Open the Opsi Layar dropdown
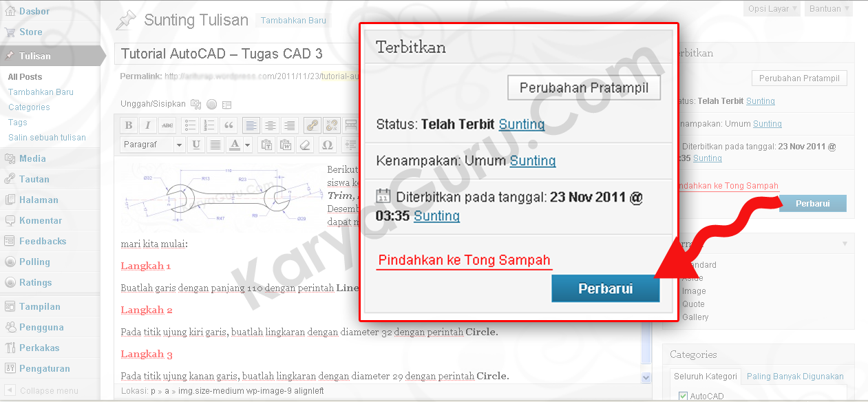The height and width of the screenshot is (402, 868). tap(772, 9)
